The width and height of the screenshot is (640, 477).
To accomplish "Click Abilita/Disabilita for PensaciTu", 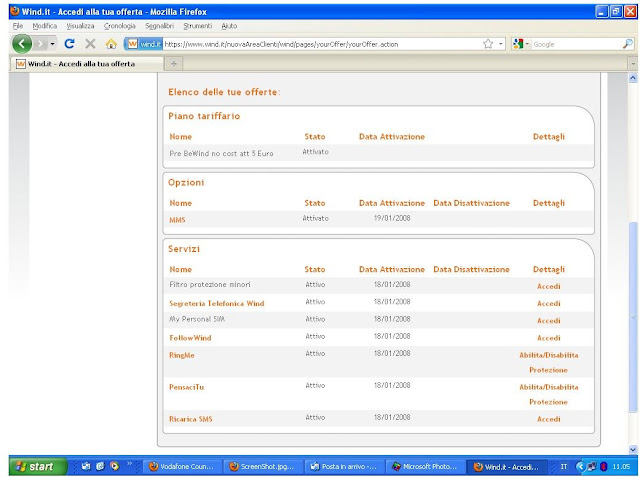I will [x=549, y=387].
